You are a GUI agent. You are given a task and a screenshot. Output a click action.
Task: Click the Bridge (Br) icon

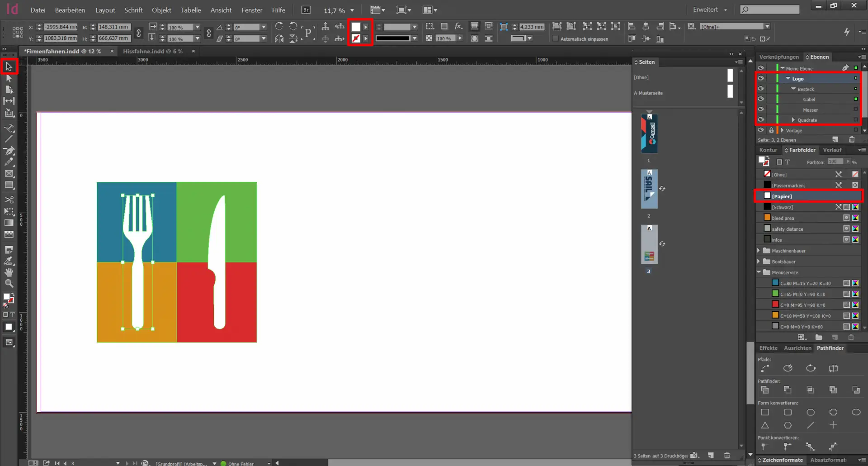coord(306,10)
